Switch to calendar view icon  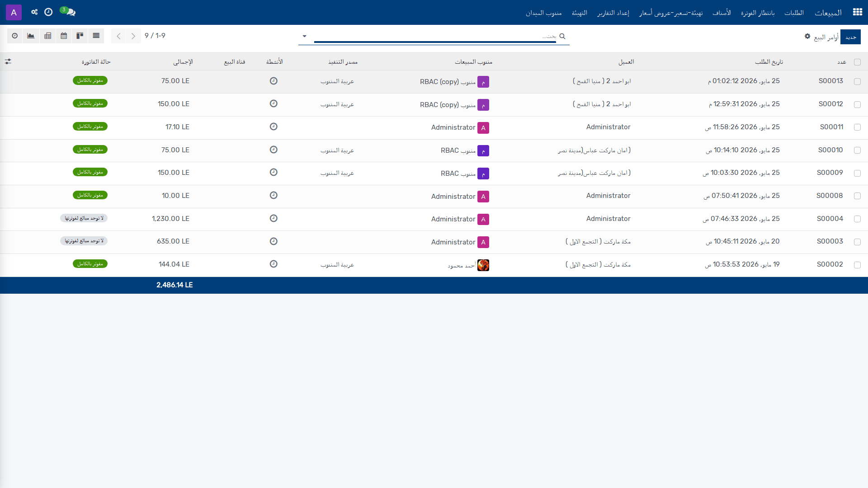(64, 36)
